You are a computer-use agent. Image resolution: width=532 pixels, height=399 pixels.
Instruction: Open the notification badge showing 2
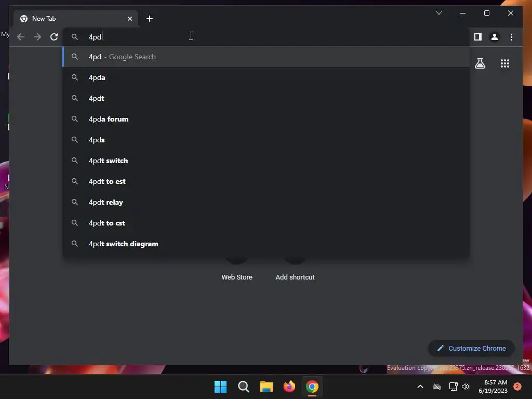click(x=517, y=387)
